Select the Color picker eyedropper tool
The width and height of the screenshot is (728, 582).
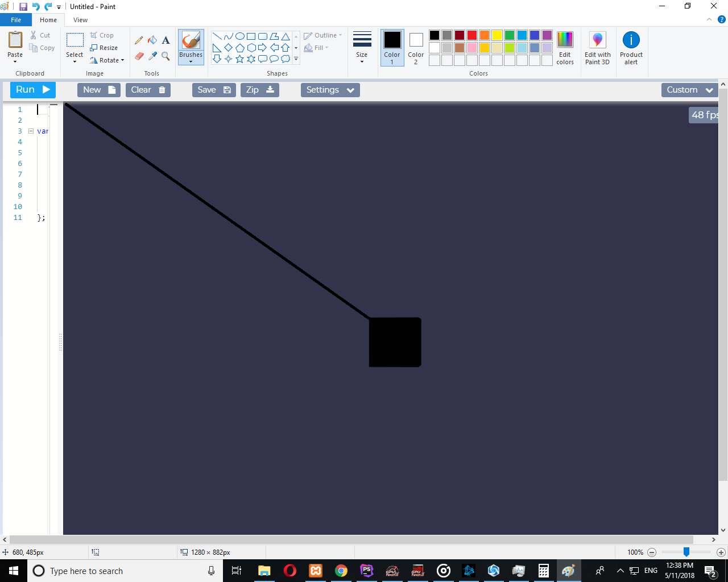click(152, 56)
